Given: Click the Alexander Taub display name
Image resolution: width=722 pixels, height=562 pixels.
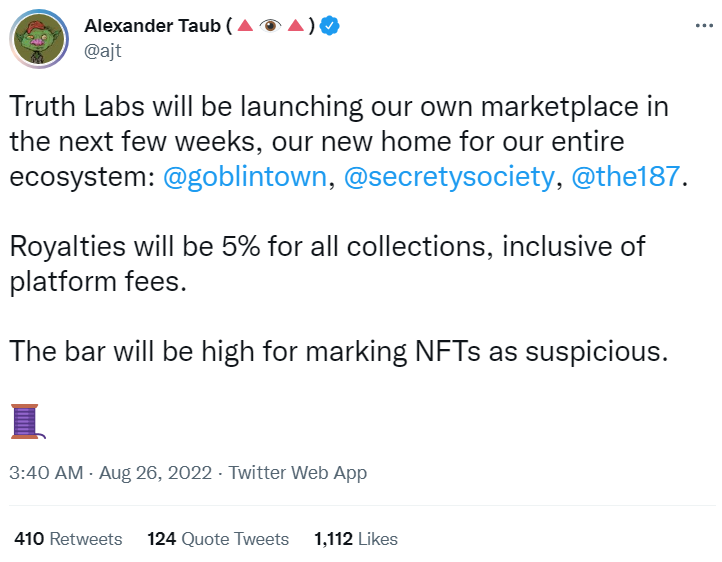Looking at the screenshot, I should pyautogui.click(x=153, y=26).
